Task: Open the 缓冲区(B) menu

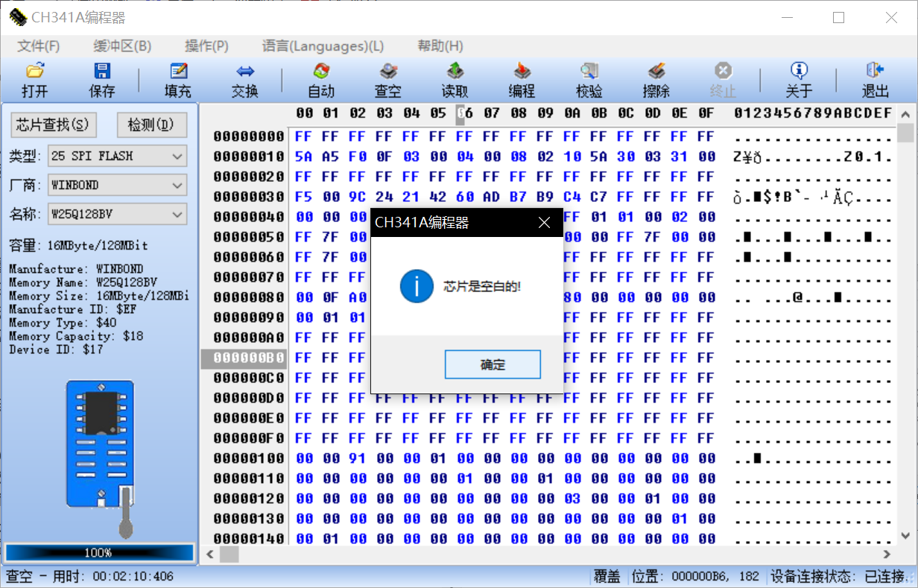Action: pyautogui.click(x=122, y=46)
